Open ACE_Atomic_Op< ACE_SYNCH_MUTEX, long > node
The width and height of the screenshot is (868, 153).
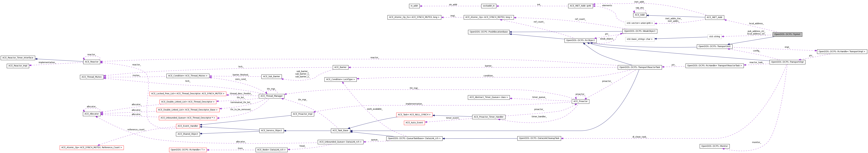[x=489, y=17]
